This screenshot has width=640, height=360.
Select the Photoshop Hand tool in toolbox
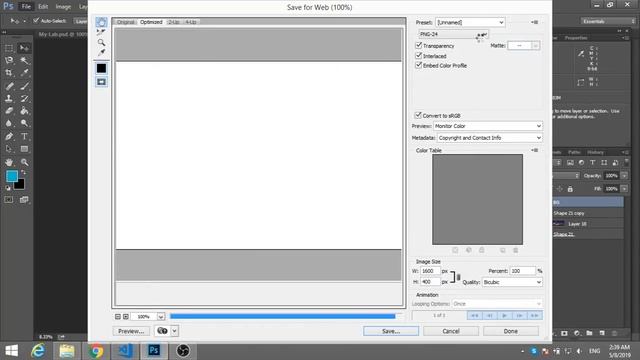click(9, 162)
